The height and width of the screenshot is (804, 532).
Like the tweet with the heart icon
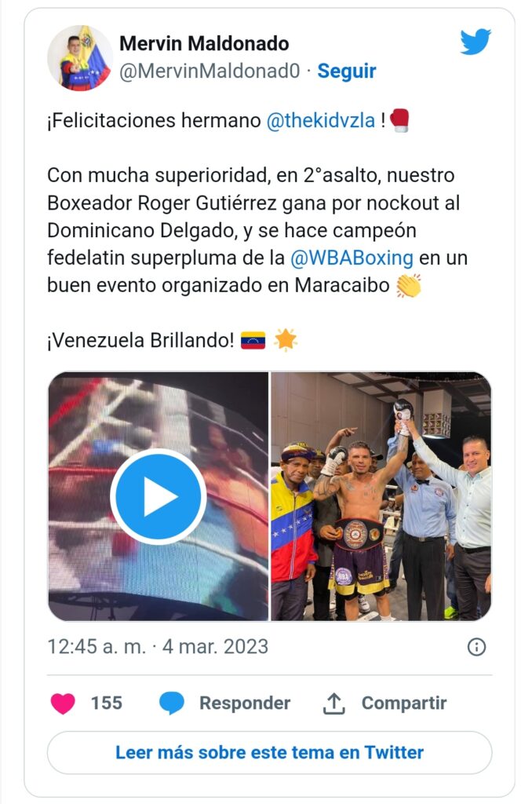click(63, 703)
